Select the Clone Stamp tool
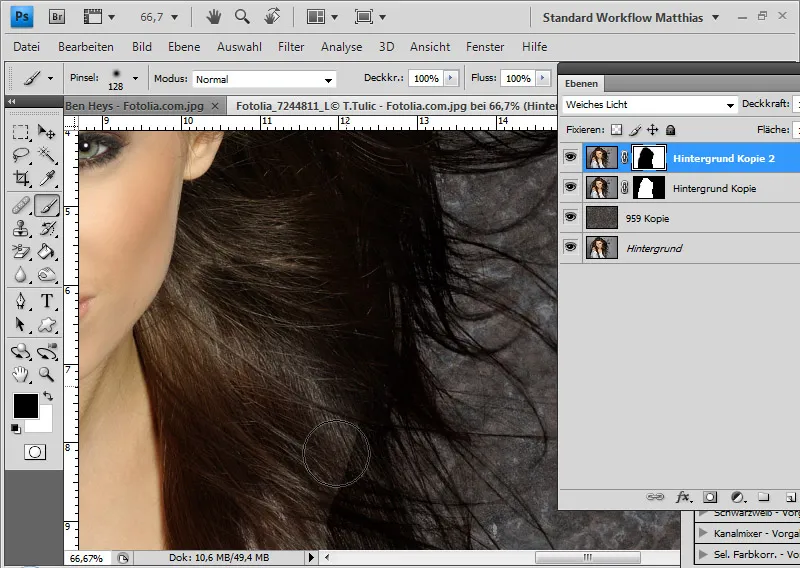The image size is (800, 568). 21,229
